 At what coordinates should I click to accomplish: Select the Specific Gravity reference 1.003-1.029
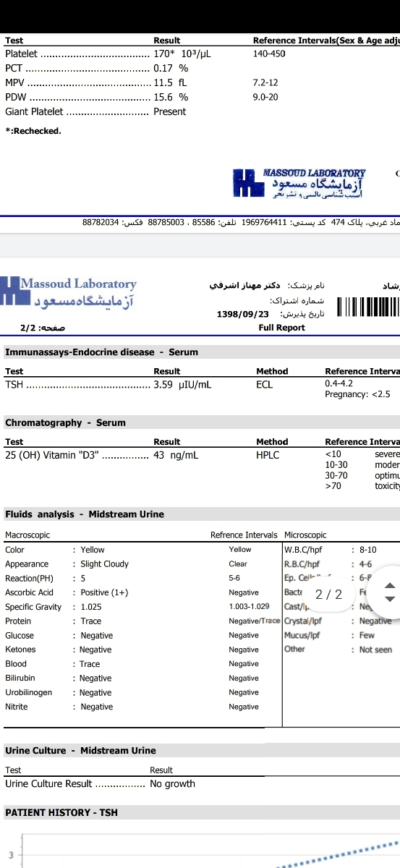249,607
